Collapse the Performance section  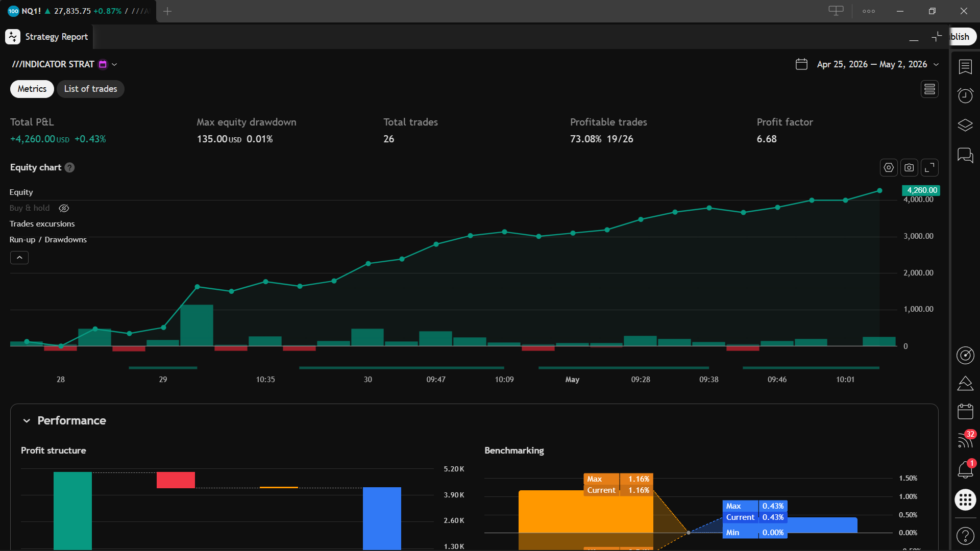click(27, 421)
